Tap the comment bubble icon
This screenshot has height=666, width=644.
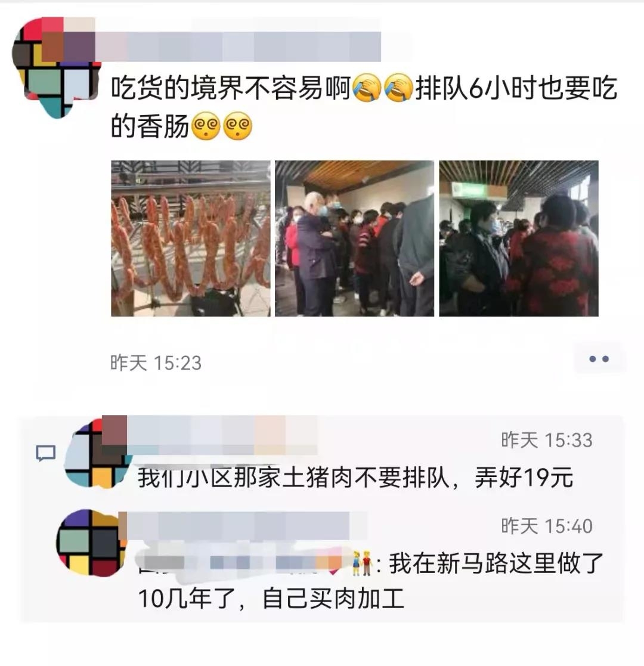45,453
